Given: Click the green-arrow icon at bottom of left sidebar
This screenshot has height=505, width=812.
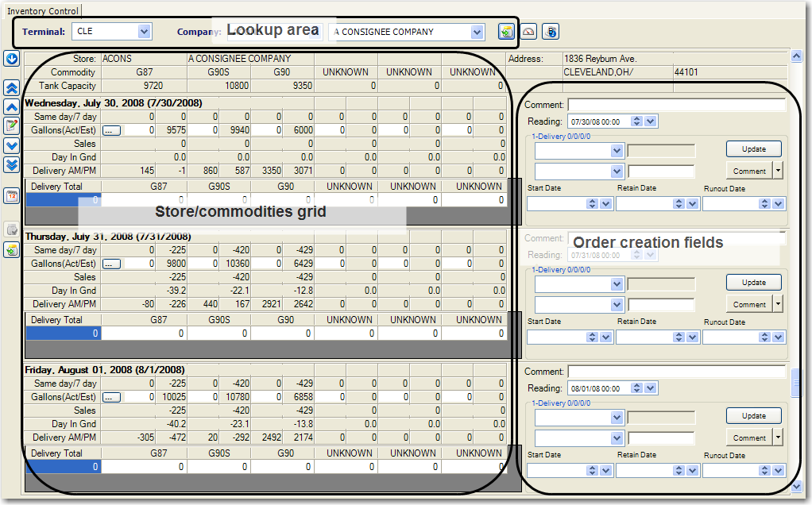Looking at the screenshot, I should 12,250.
